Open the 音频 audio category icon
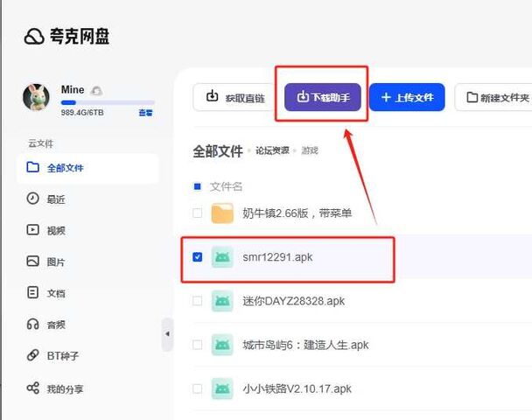The image size is (532, 420). 33,325
